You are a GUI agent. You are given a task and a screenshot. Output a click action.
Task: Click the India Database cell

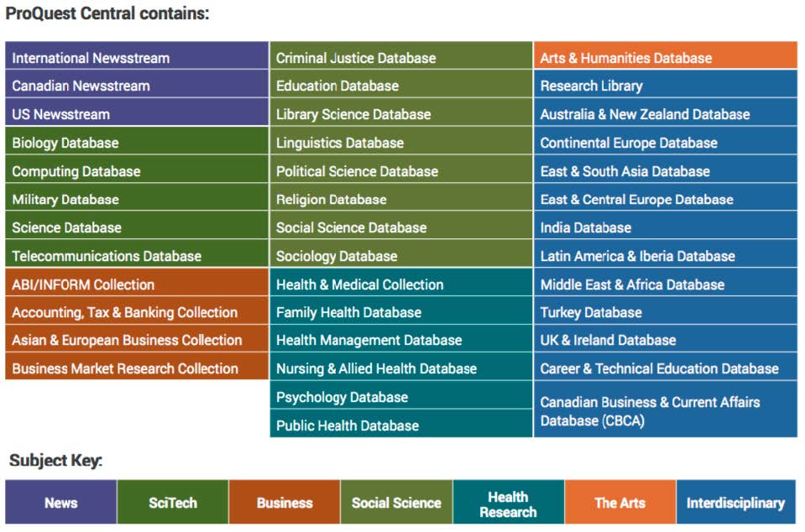pos(666,226)
